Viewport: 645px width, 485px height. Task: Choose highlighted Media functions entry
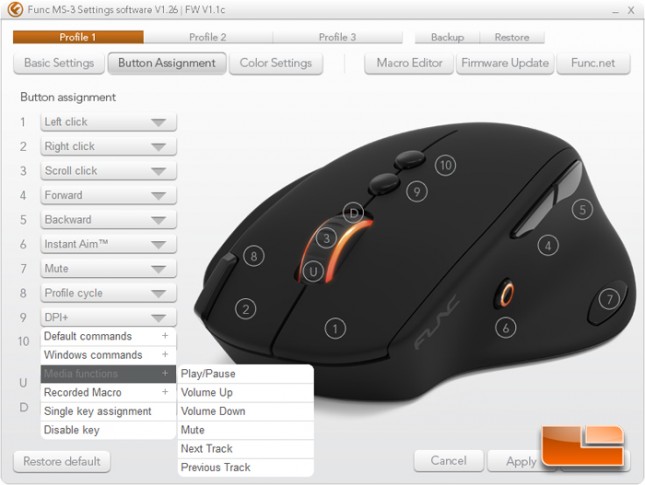[x=108, y=374]
